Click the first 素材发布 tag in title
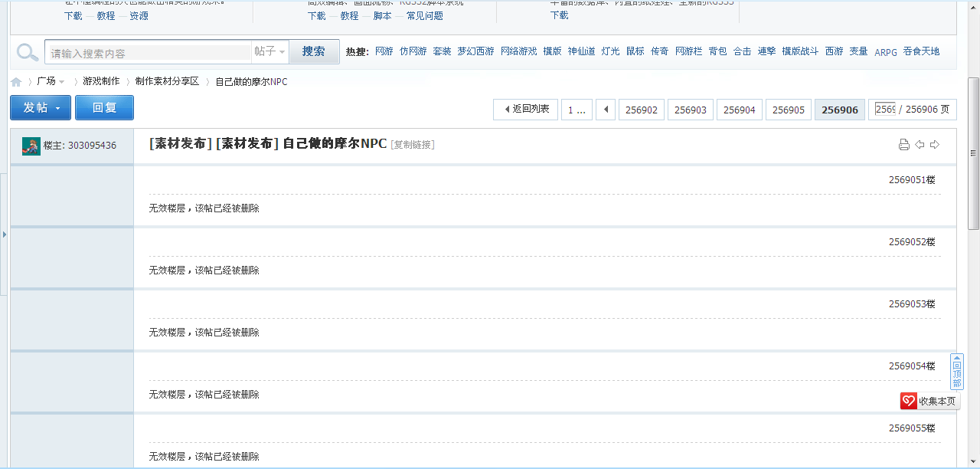 (x=181, y=144)
